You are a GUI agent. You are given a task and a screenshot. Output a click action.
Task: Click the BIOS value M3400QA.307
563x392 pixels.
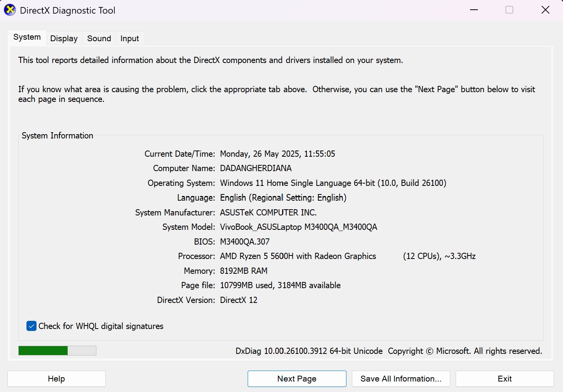pos(245,242)
